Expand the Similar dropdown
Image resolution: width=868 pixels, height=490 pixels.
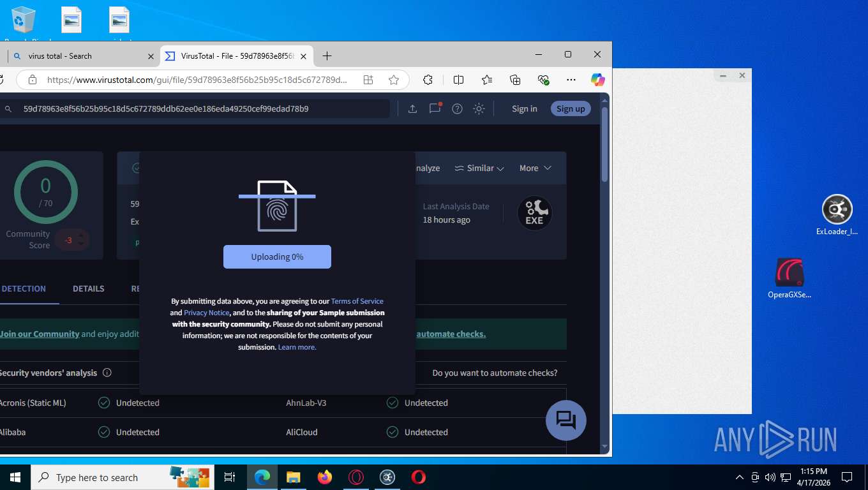coord(479,168)
